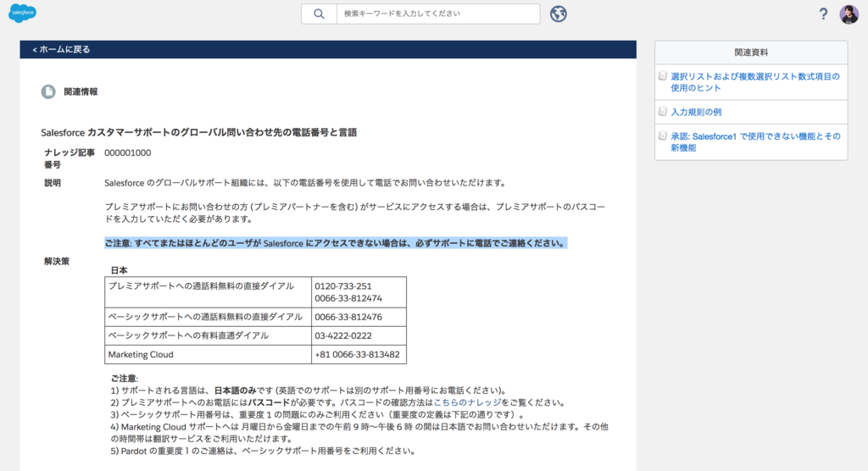
Task: Click the 説明 field label
Action: (53, 183)
